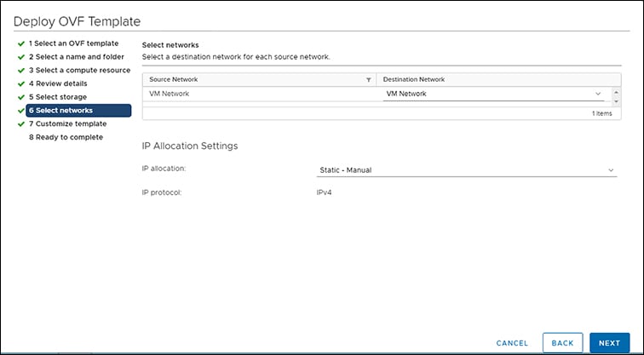Go to step 5 Select storage

pyautogui.click(x=58, y=97)
